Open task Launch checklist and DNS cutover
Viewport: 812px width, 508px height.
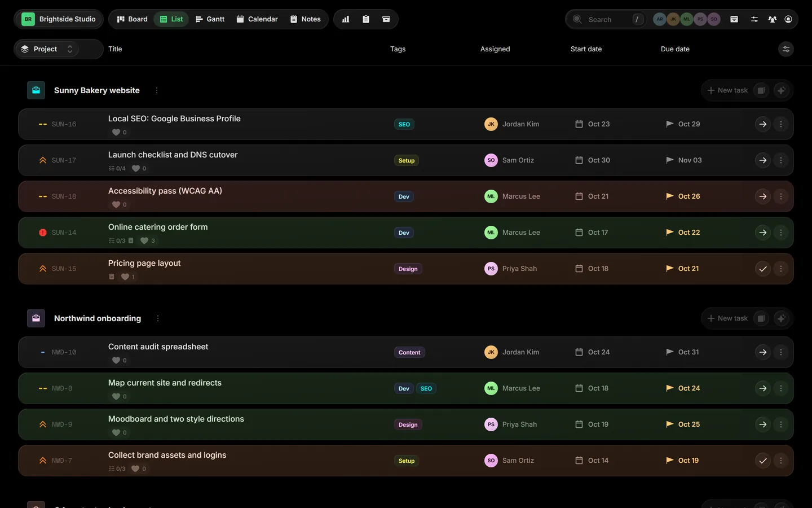click(173, 155)
